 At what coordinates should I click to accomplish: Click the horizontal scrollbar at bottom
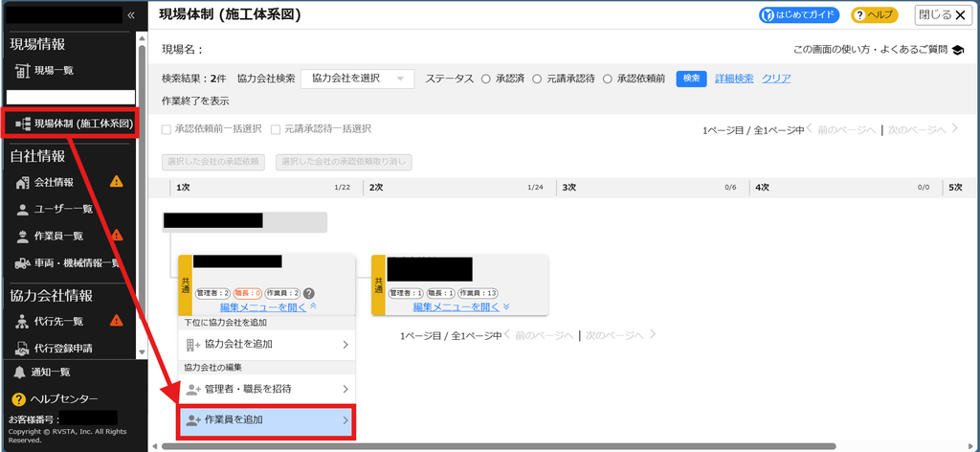click(x=498, y=446)
